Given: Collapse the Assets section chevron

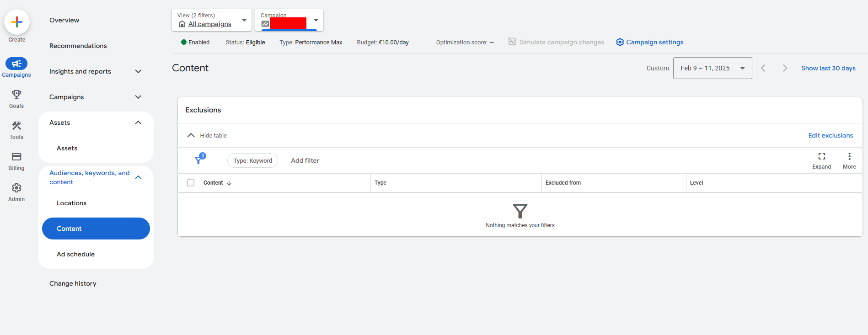Looking at the screenshot, I should click(138, 122).
